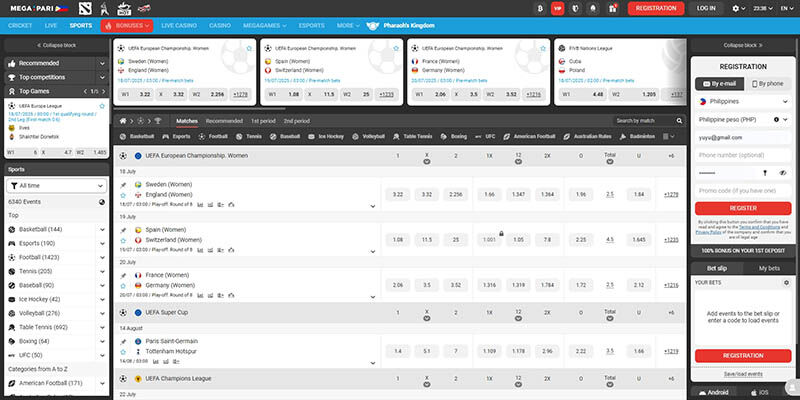Click the LOG IN button

[706, 8]
